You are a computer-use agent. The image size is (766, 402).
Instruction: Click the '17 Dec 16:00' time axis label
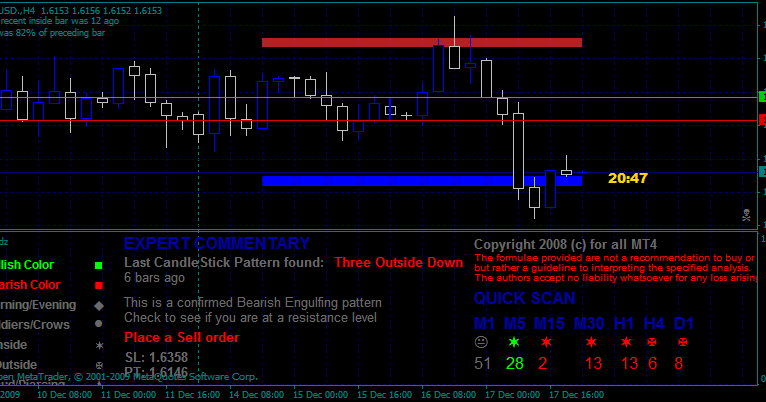point(576,395)
